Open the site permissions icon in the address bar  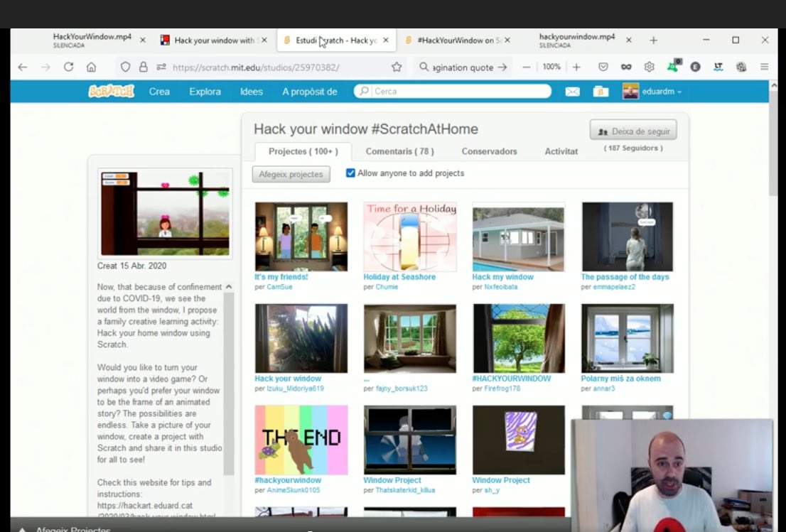[x=161, y=67]
